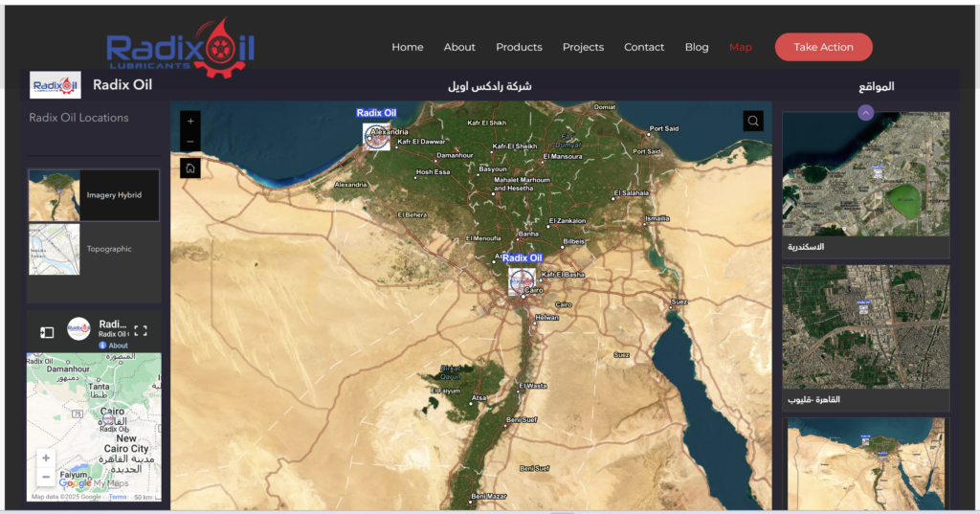Screen dimensions: 980x514
Task: Click the El Mansoura city label
Action: [563, 156]
